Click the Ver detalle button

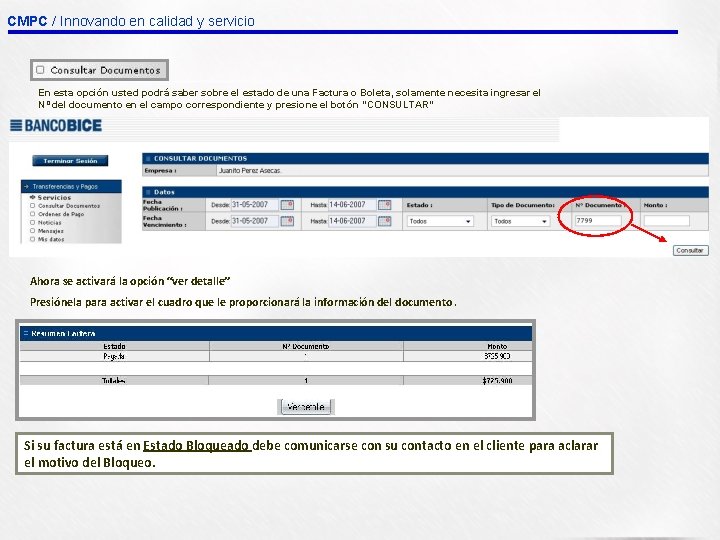click(x=306, y=407)
